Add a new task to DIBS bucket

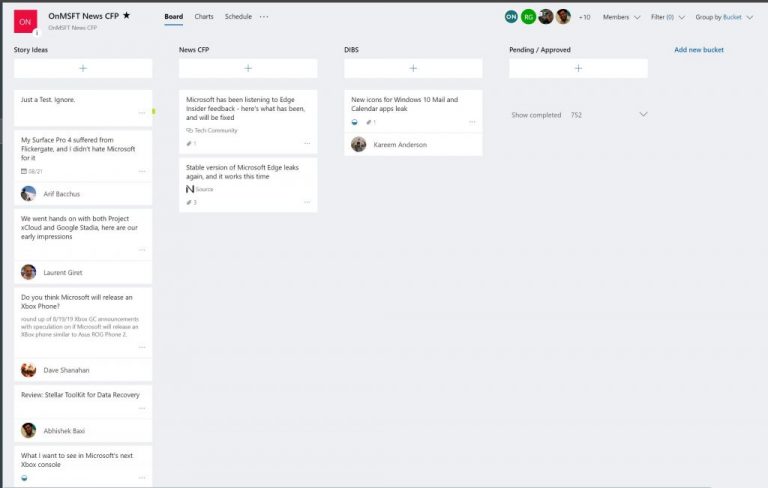[x=413, y=68]
